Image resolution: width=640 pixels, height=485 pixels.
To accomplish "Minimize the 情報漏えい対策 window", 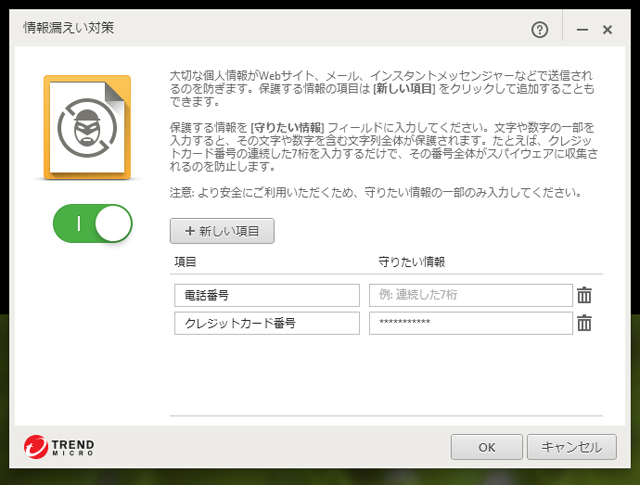I will [x=582, y=30].
